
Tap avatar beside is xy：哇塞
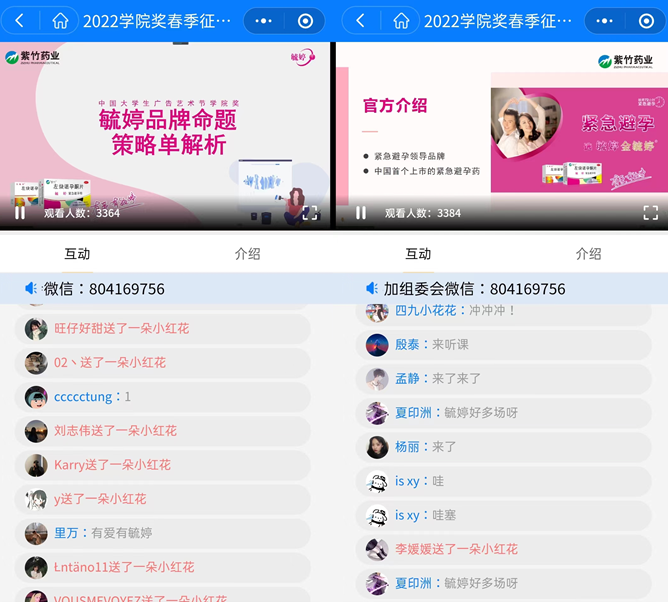[377, 515]
